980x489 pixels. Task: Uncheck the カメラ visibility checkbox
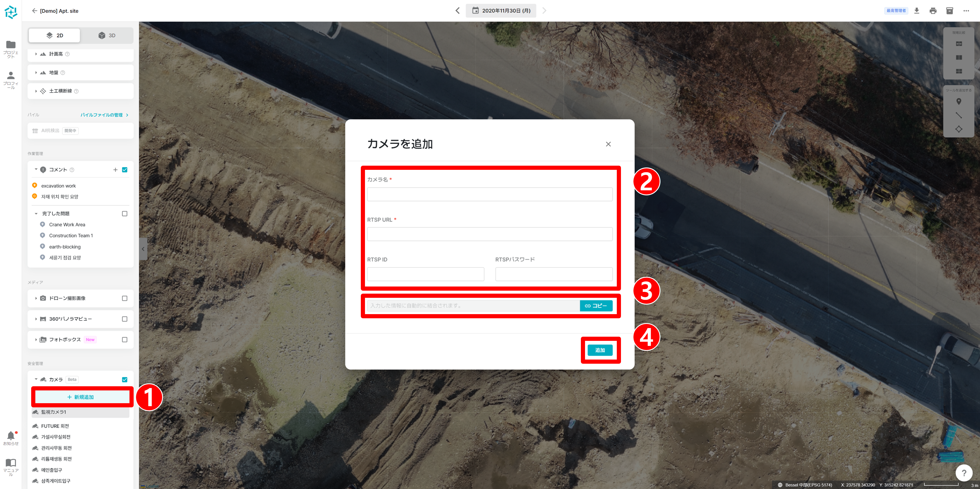[124, 379]
